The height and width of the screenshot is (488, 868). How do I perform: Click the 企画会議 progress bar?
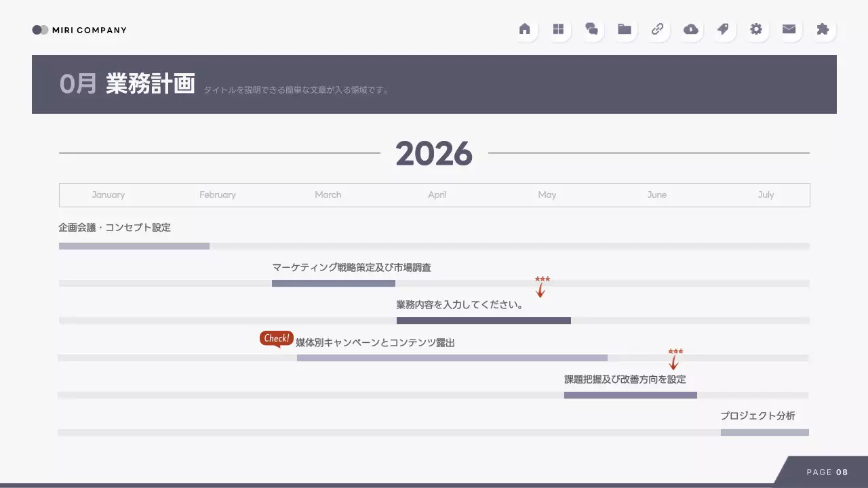tap(134, 245)
